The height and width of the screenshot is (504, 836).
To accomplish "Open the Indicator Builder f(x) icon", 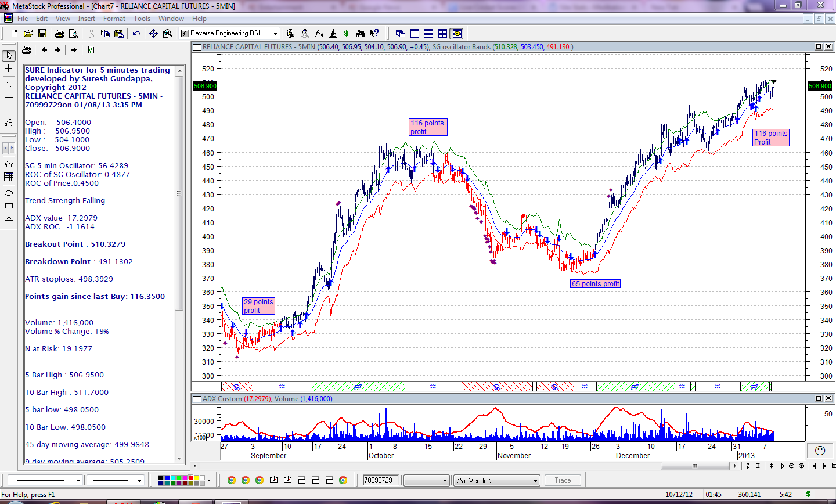I will [319, 33].
